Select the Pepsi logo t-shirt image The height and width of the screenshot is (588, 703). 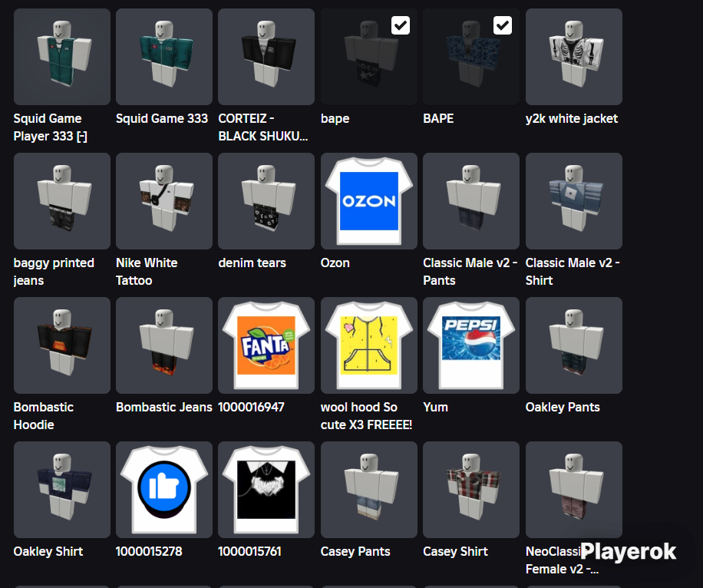coord(471,345)
